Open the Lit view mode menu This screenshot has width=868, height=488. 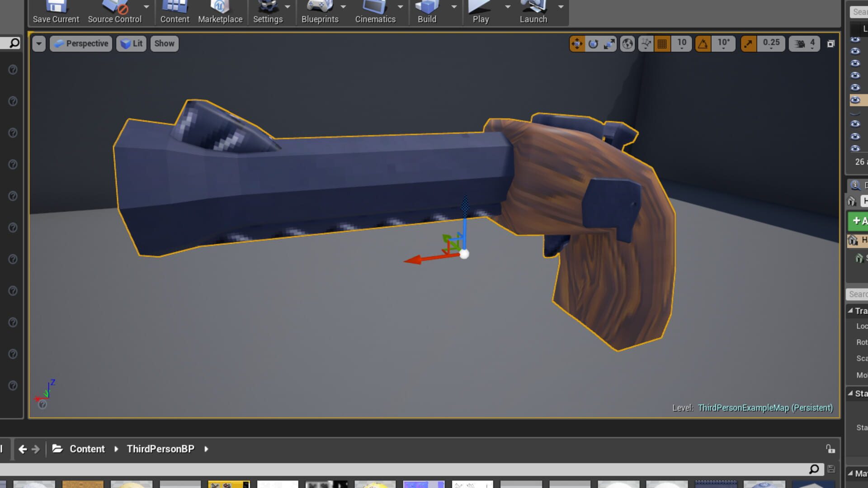[132, 44]
